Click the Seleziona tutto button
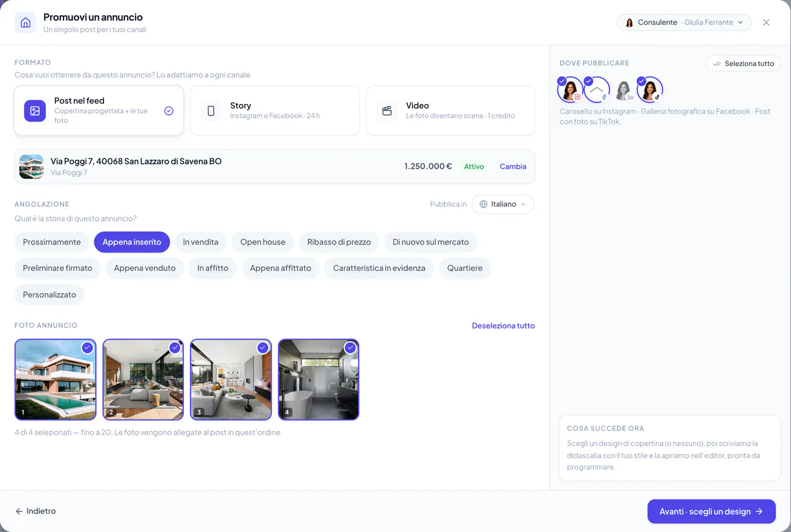The width and height of the screenshot is (791, 532). coord(743,63)
